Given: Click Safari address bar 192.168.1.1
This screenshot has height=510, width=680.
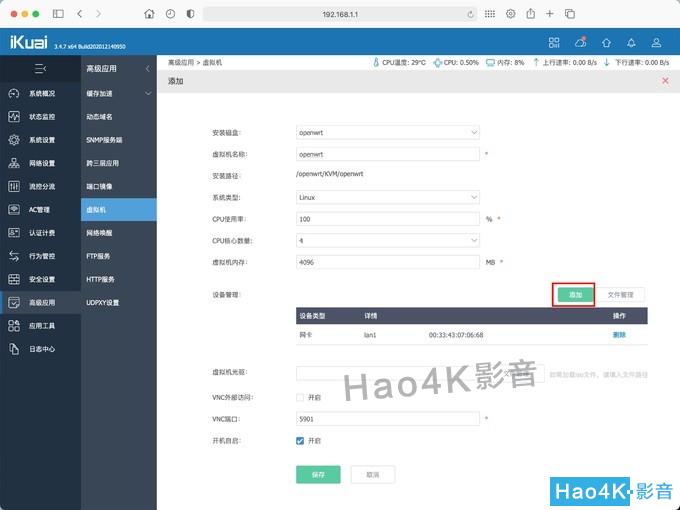Looking at the screenshot, I should click(x=340, y=14).
